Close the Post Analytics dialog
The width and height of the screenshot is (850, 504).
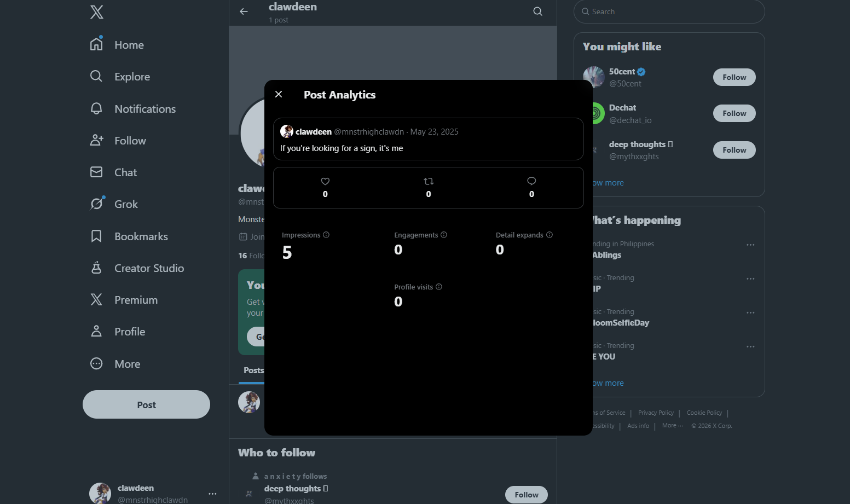click(279, 94)
